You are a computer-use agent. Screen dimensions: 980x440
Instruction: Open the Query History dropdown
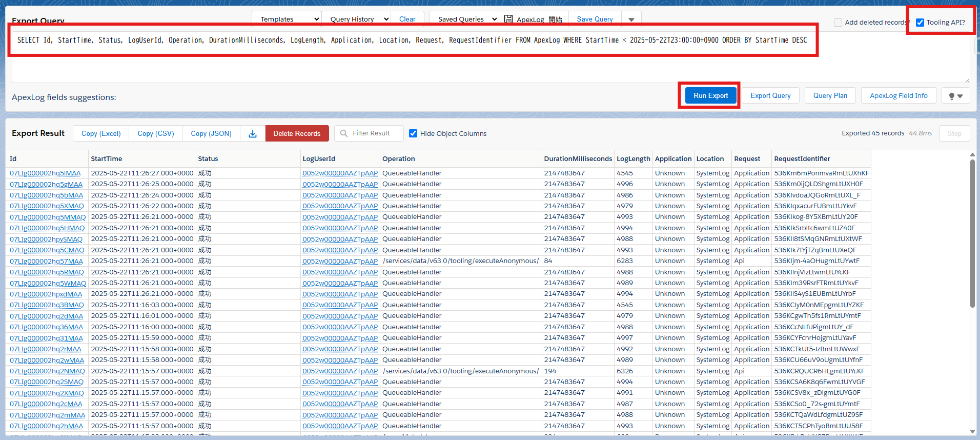(x=356, y=19)
